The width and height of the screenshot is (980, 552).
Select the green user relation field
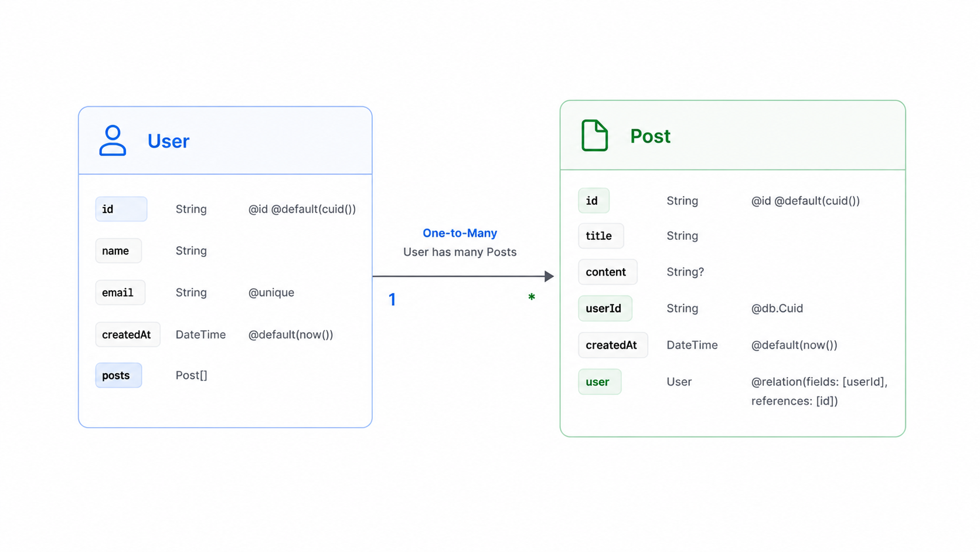pyautogui.click(x=600, y=382)
